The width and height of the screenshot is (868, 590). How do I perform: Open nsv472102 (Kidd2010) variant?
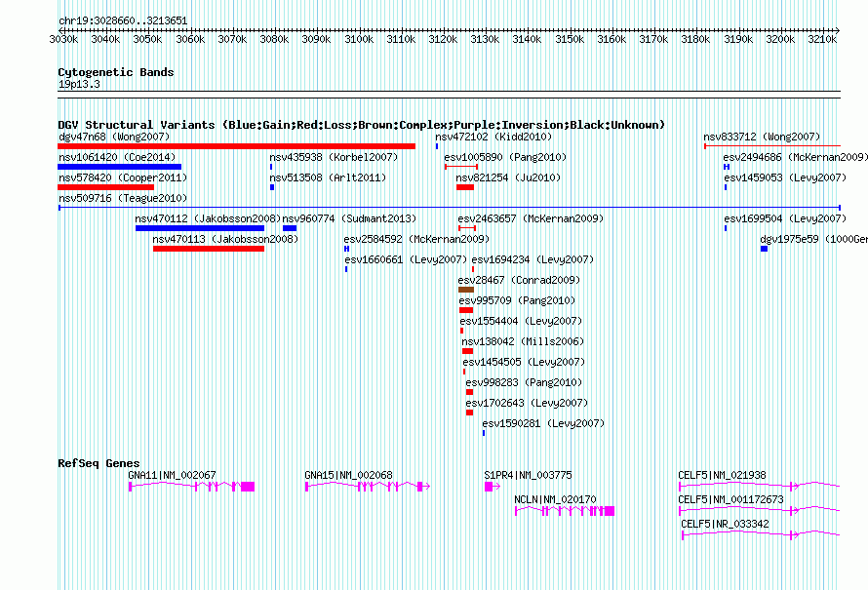coord(493,137)
